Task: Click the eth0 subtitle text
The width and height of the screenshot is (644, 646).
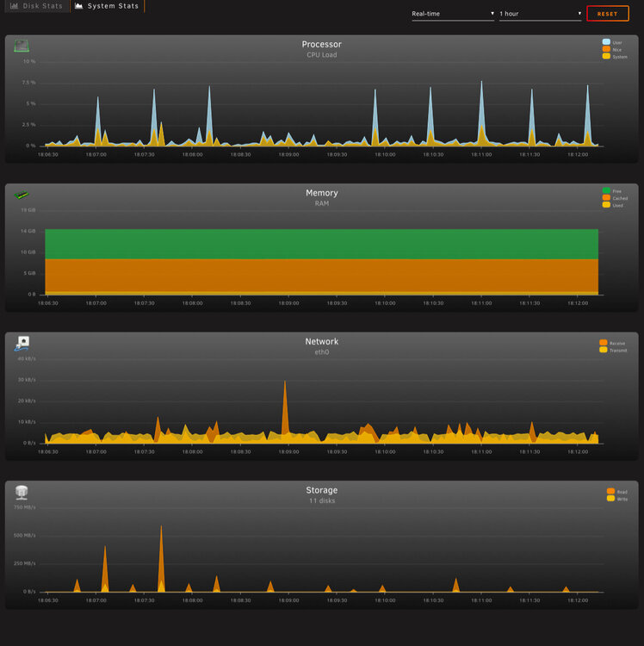Action: (x=322, y=352)
